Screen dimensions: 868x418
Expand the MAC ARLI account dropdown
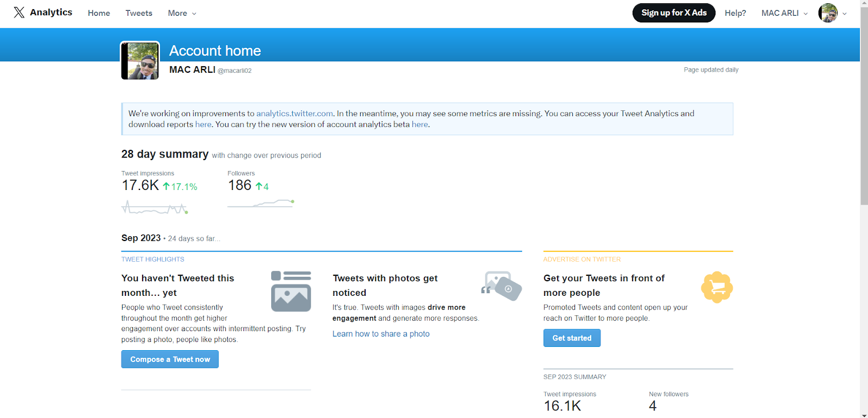coord(784,13)
